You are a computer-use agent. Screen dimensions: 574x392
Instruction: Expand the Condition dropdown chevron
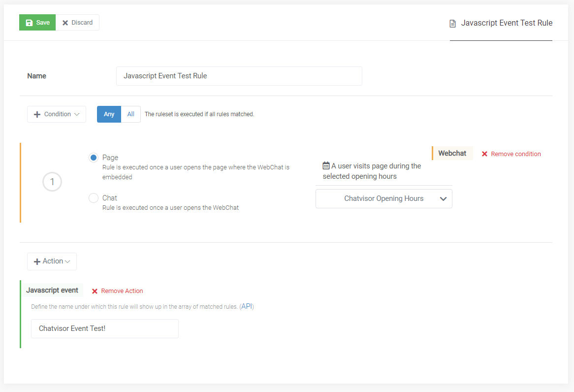pyautogui.click(x=77, y=114)
